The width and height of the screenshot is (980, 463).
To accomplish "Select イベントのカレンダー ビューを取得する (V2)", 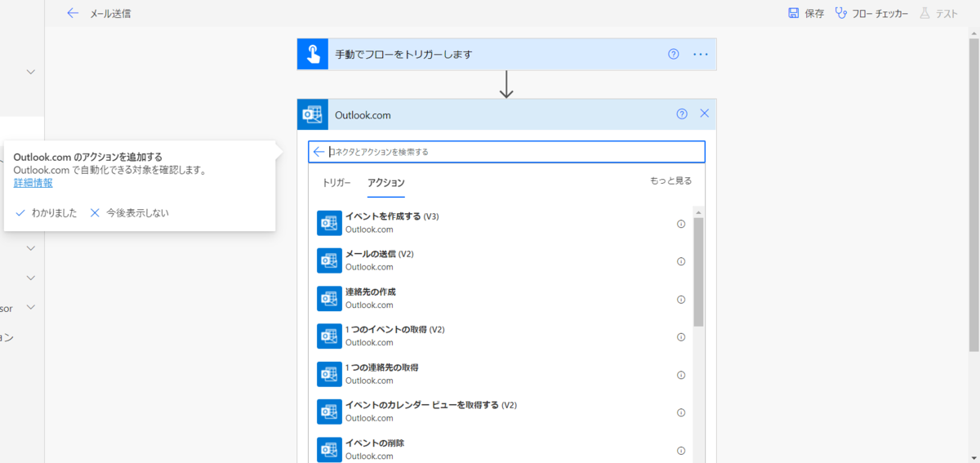I will tap(501, 412).
